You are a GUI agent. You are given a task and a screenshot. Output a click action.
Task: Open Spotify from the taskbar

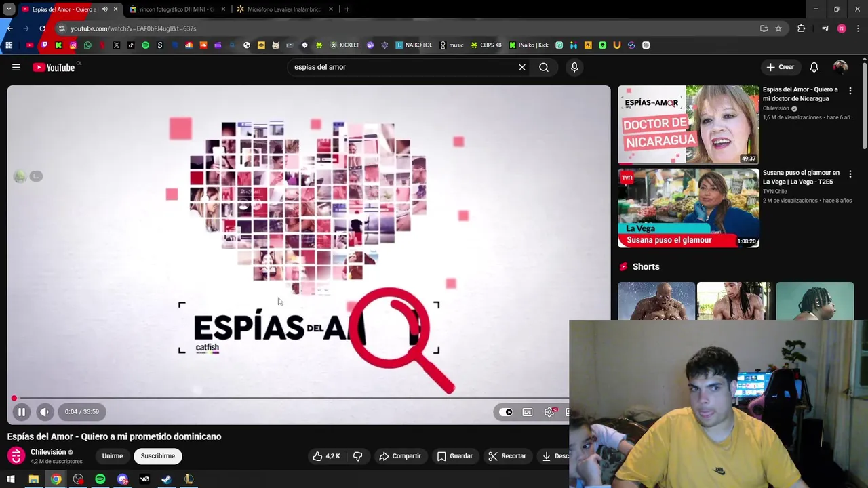click(100, 479)
